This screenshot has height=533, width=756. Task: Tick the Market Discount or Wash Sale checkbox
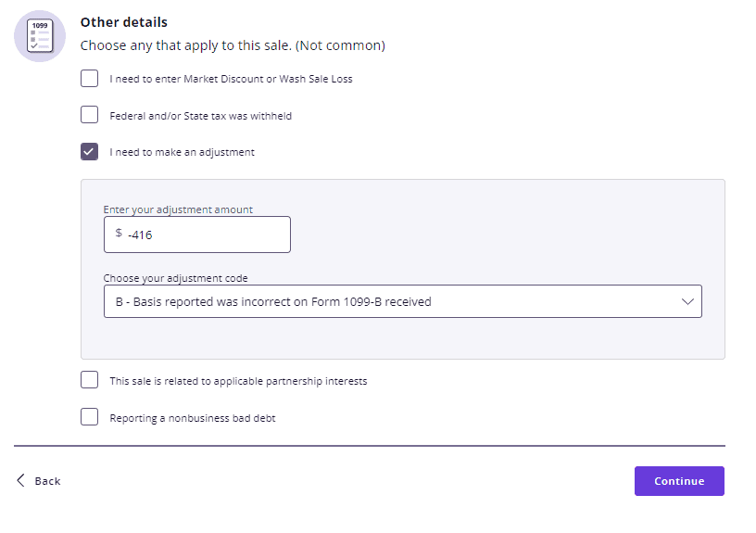click(89, 79)
